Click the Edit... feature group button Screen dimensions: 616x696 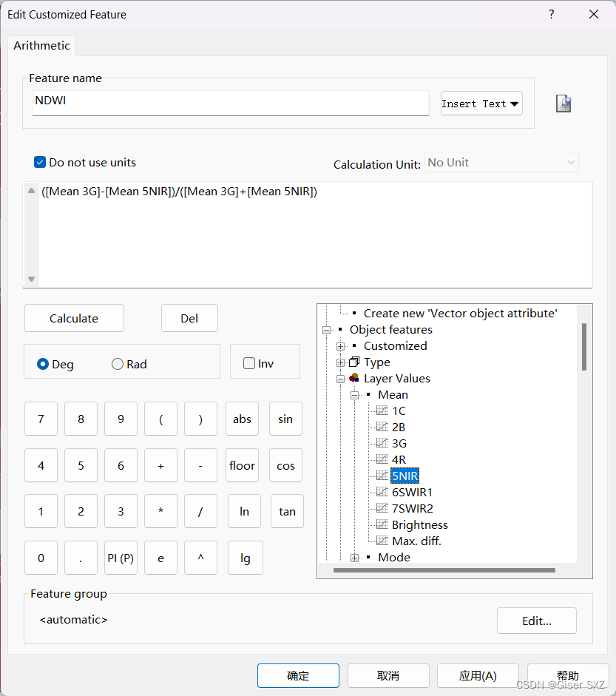[x=537, y=621]
